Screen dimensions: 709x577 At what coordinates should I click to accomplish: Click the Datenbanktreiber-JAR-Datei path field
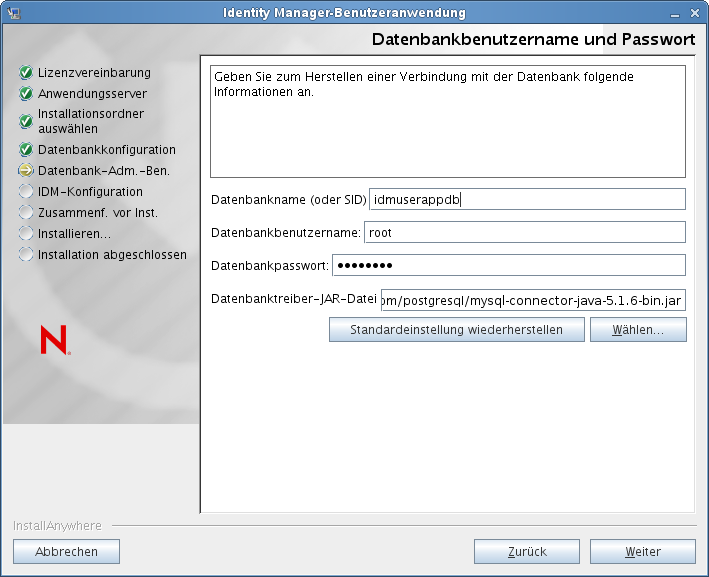pyautogui.click(x=534, y=300)
